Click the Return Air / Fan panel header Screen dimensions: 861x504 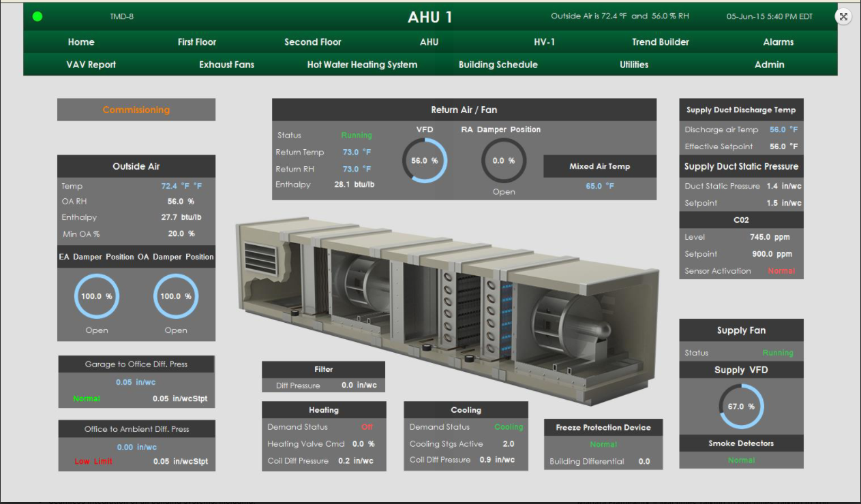464,110
